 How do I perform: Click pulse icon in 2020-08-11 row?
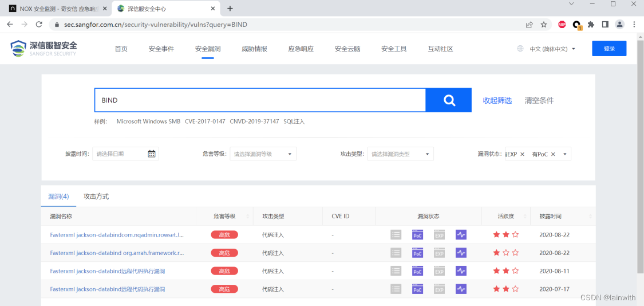461,271
